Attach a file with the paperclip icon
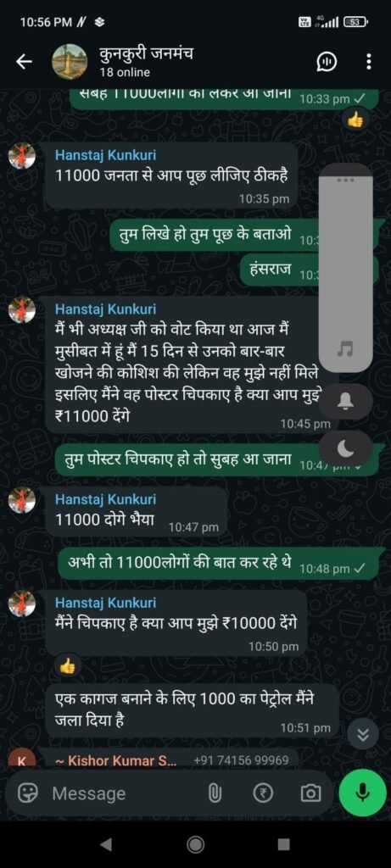Viewport: 391px width, 868px height. pos(215,793)
